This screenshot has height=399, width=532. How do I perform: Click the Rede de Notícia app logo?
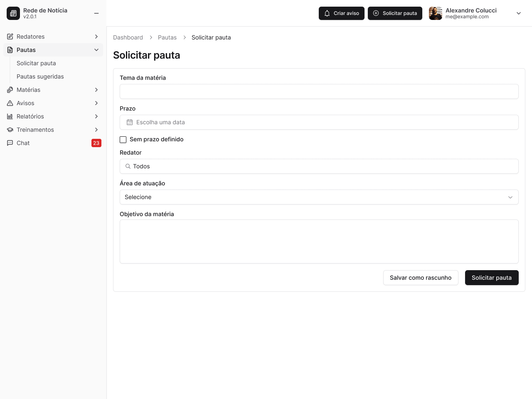[13, 13]
